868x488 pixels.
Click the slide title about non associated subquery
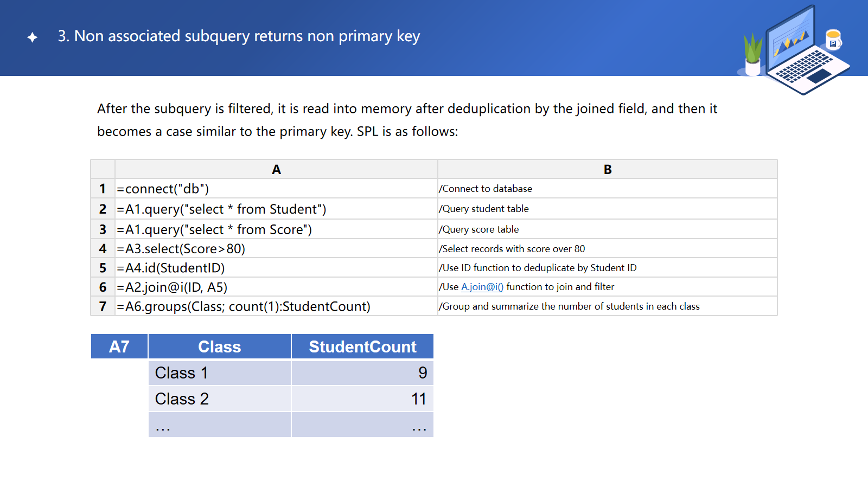click(x=239, y=36)
